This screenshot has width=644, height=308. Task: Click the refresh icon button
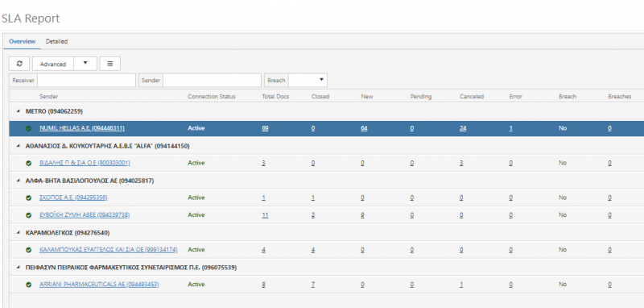(x=19, y=64)
